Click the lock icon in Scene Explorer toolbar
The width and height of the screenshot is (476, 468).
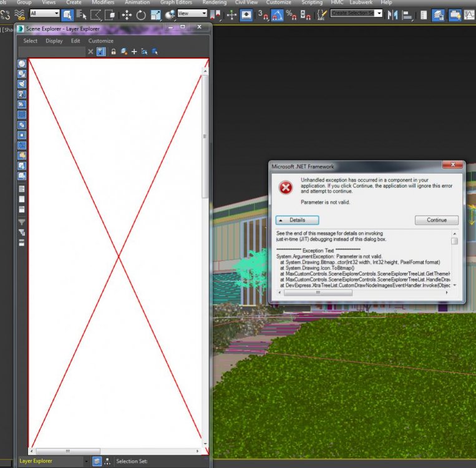click(114, 52)
